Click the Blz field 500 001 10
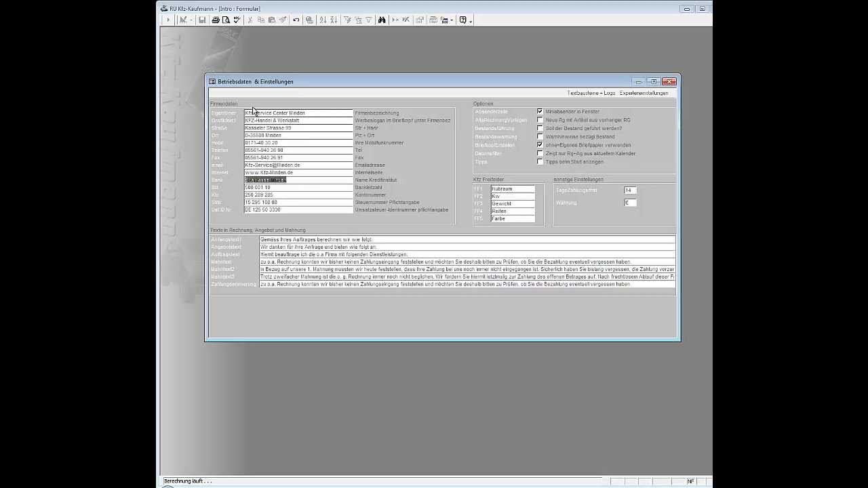Screen dimensions: 868x488 coord(298,188)
